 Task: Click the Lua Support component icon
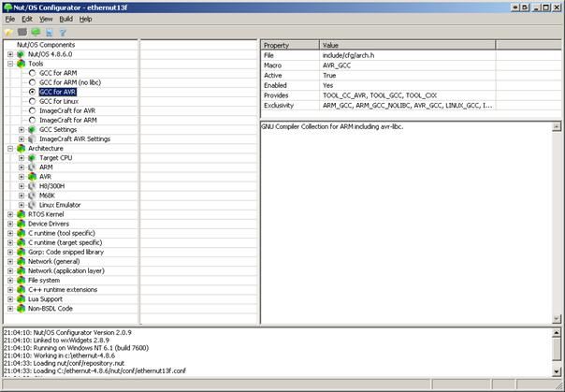21,299
